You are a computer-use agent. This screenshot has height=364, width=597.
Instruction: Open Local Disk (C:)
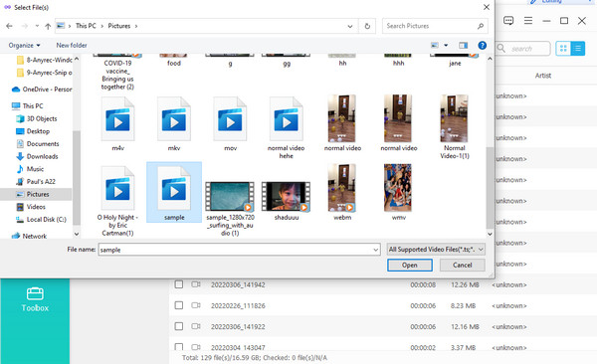point(41,220)
